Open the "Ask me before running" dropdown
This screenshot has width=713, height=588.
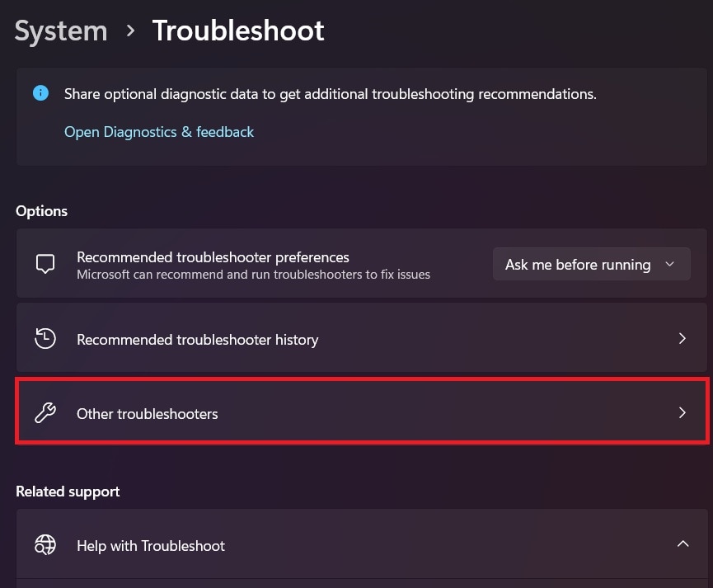point(591,265)
